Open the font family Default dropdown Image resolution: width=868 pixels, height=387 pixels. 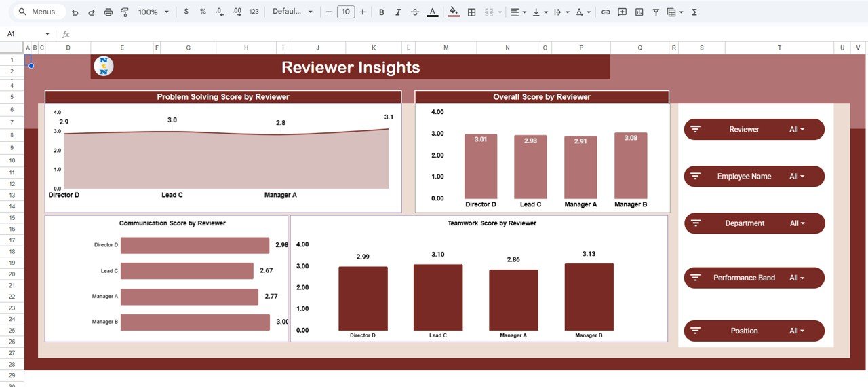292,12
